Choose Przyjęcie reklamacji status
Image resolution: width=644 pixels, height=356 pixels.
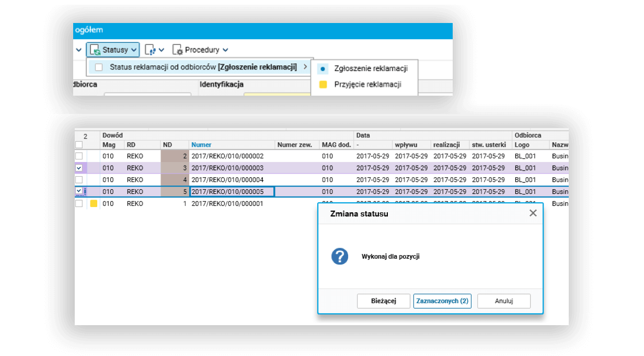364,84
